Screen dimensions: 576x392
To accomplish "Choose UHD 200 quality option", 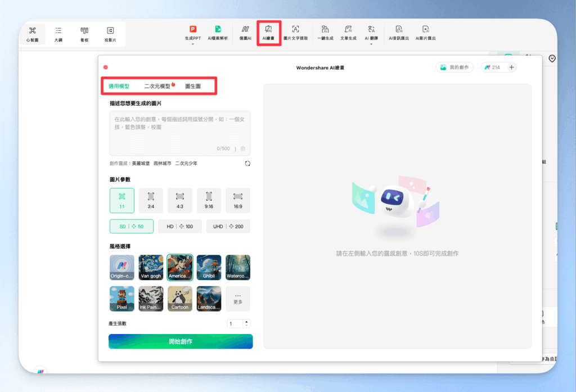I will tap(228, 226).
